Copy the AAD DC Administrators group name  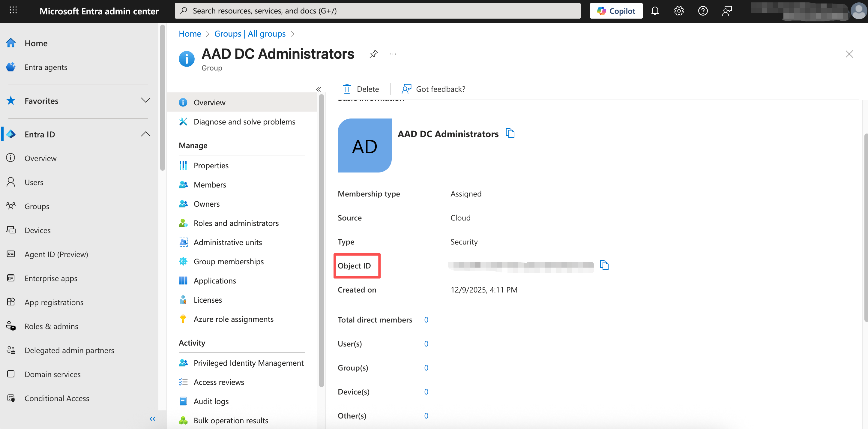(x=510, y=133)
